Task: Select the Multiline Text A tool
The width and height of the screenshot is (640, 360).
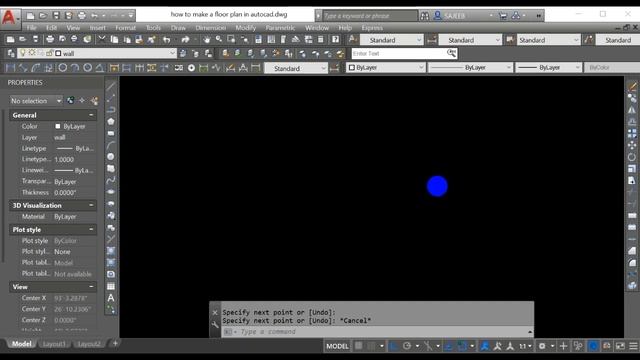Action: click(111, 298)
